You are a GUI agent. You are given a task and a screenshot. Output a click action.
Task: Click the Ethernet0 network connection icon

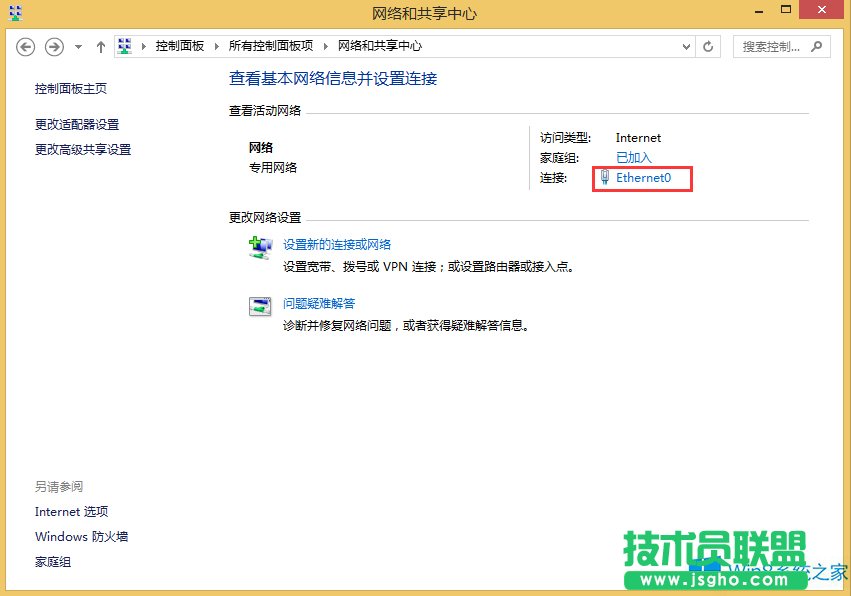604,178
